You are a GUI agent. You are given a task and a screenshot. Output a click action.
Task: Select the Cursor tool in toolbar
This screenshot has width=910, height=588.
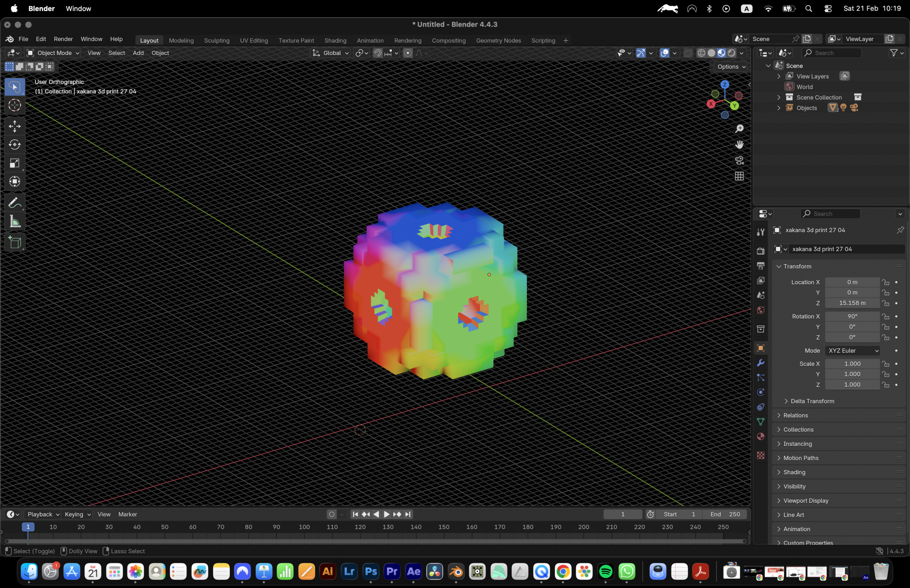[x=15, y=105]
